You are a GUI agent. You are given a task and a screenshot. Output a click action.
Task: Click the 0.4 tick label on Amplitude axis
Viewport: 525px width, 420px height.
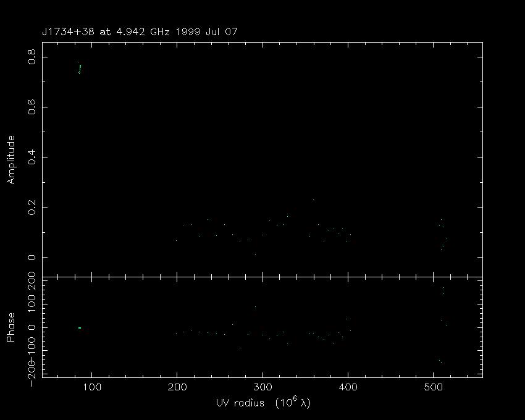[x=31, y=157]
